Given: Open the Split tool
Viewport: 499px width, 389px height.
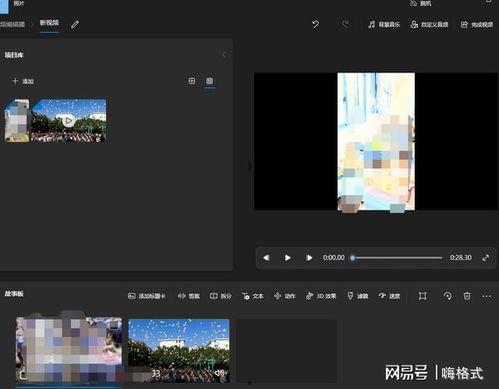Looking at the screenshot, I should [x=220, y=296].
